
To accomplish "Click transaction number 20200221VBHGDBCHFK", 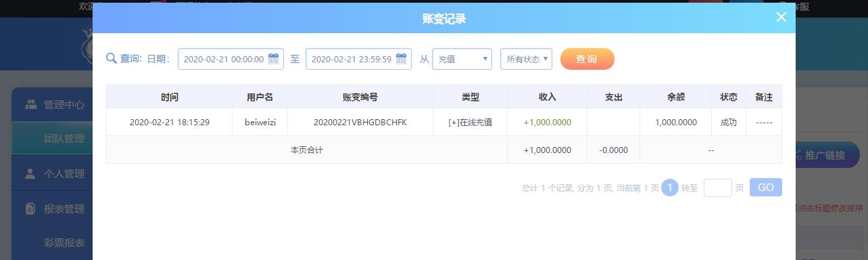I will coord(360,123).
